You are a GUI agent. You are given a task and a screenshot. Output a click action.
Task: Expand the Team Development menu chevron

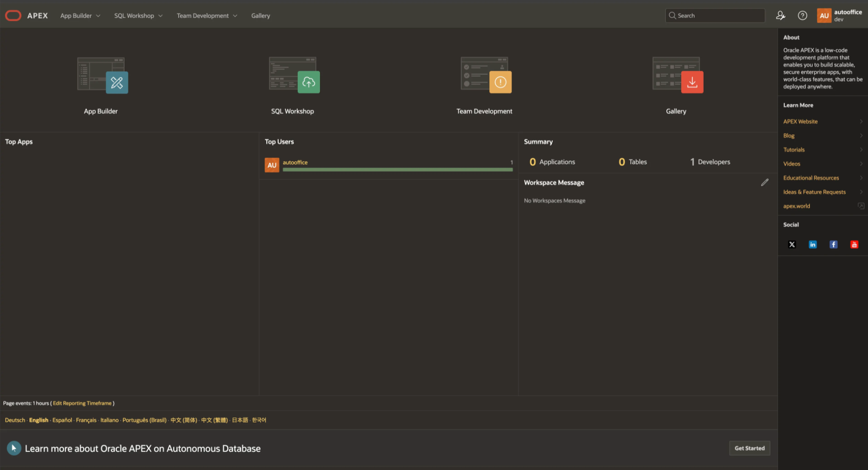coord(235,16)
